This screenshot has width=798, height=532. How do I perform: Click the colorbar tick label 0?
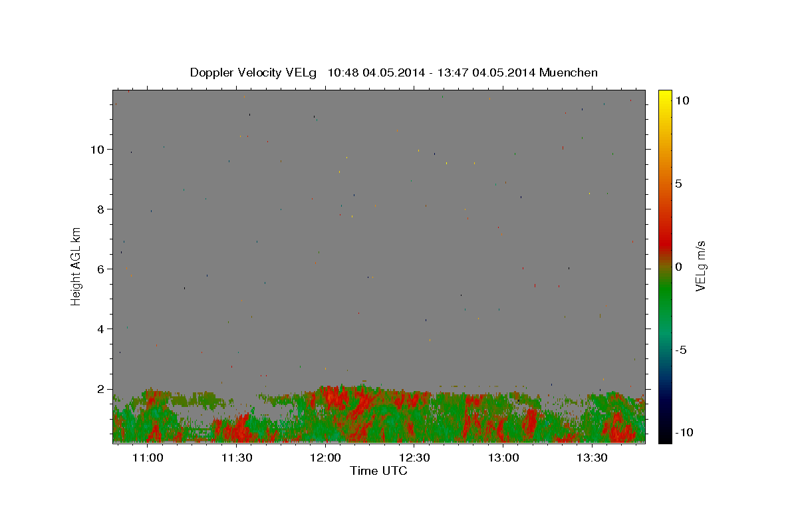pos(678,267)
